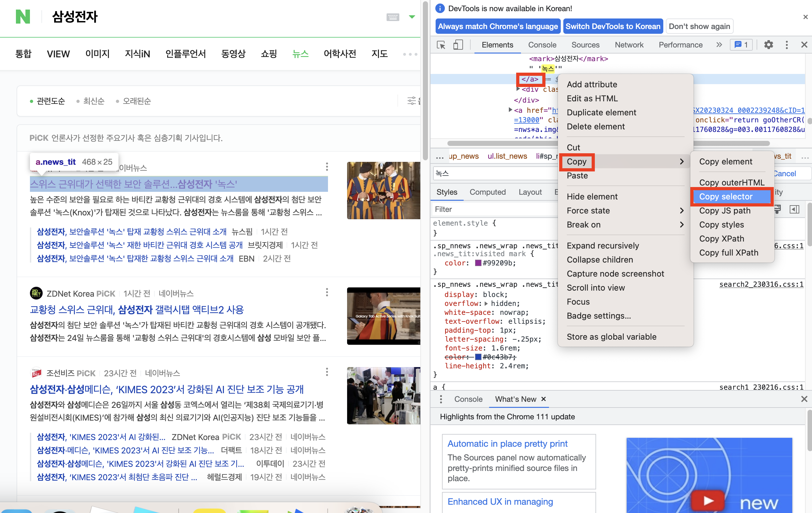Select the 최신순 sort option
The image size is (812, 513).
click(94, 101)
